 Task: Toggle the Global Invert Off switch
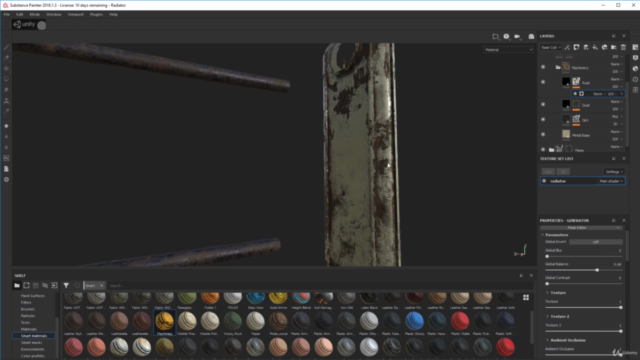[596, 242]
